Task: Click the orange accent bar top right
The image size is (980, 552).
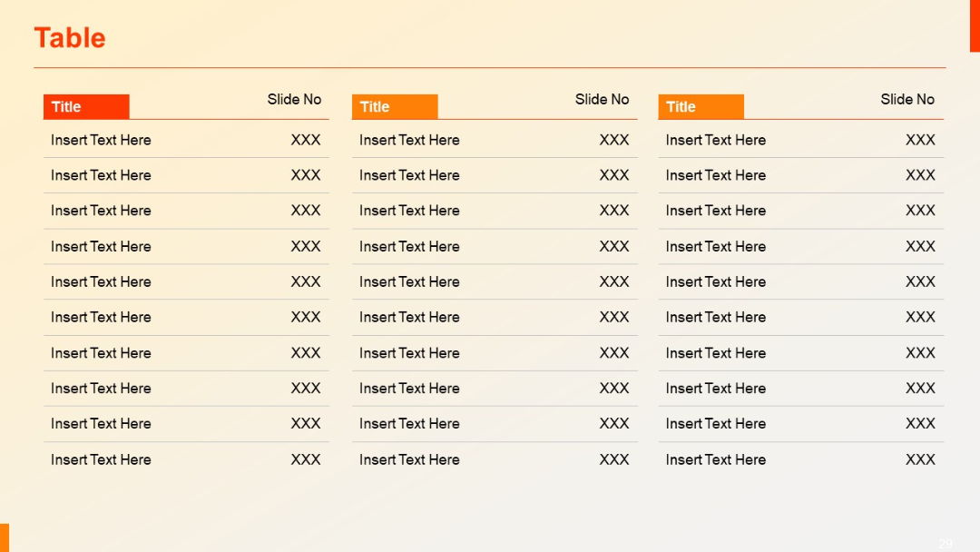Action: click(x=975, y=27)
